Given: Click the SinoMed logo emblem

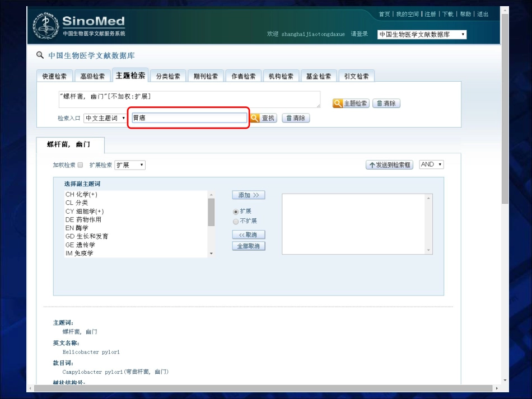Looking at the screenshot, I should pyautogui.click(x=45, y=26).
